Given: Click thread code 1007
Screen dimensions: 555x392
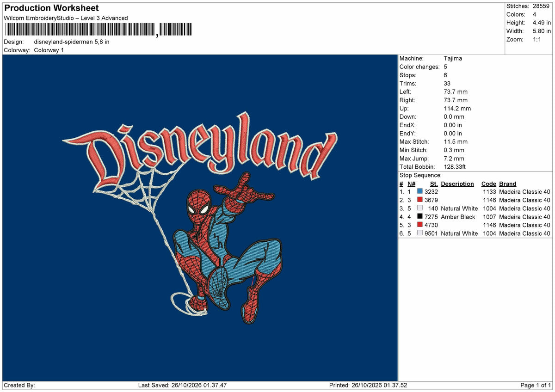Looking at the screenshot, I should tap(489, 217).
